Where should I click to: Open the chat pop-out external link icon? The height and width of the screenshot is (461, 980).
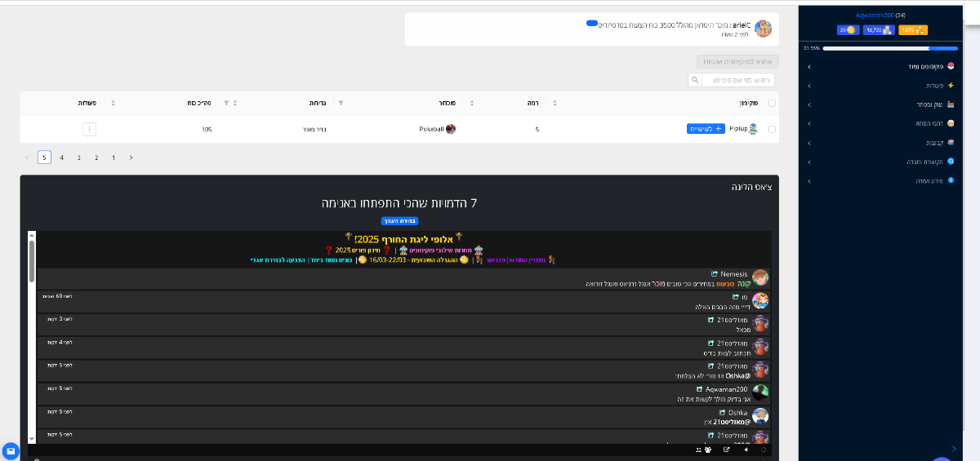726,450
